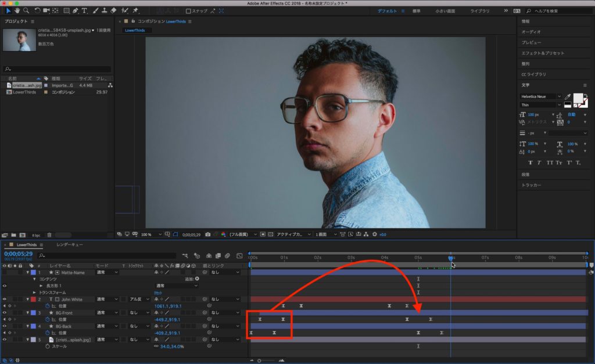Enable the スナップ snapping checkbox
The height and width of the screenshot is (364, 595).
pyautogui.click(x=188, y=11)
